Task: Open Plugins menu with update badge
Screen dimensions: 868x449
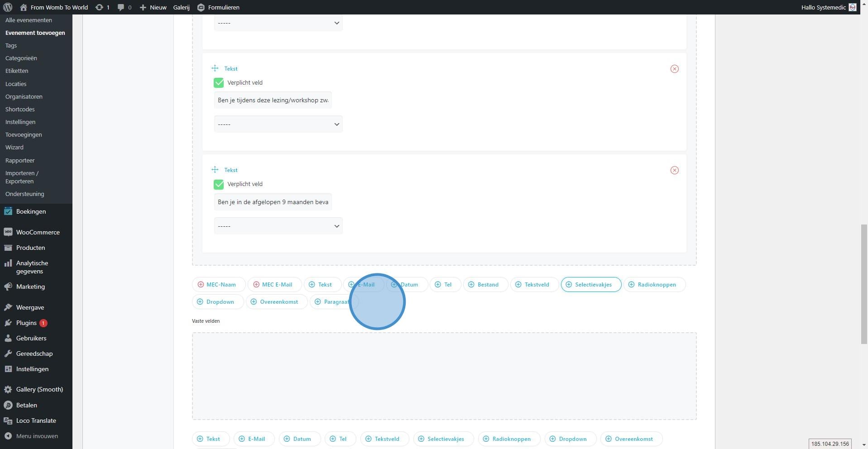Action: click(x=26, y=323)
